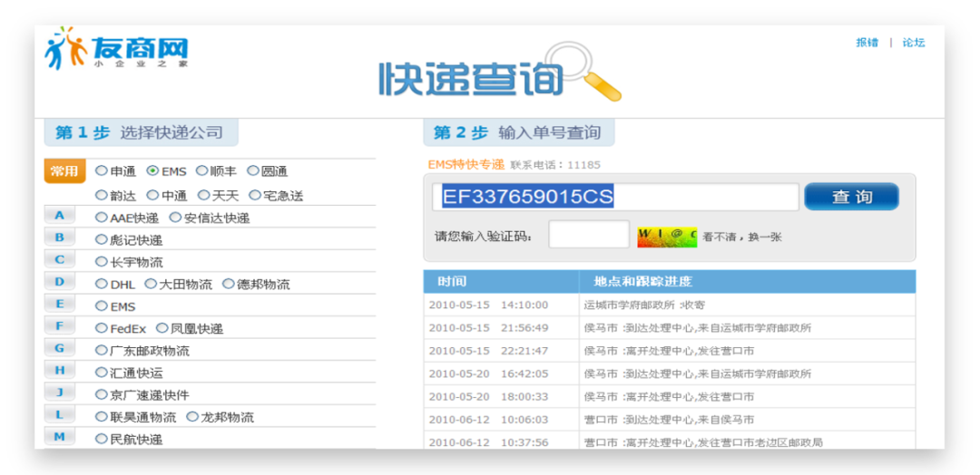Click the letter D index button

click(x=59, y=282)
